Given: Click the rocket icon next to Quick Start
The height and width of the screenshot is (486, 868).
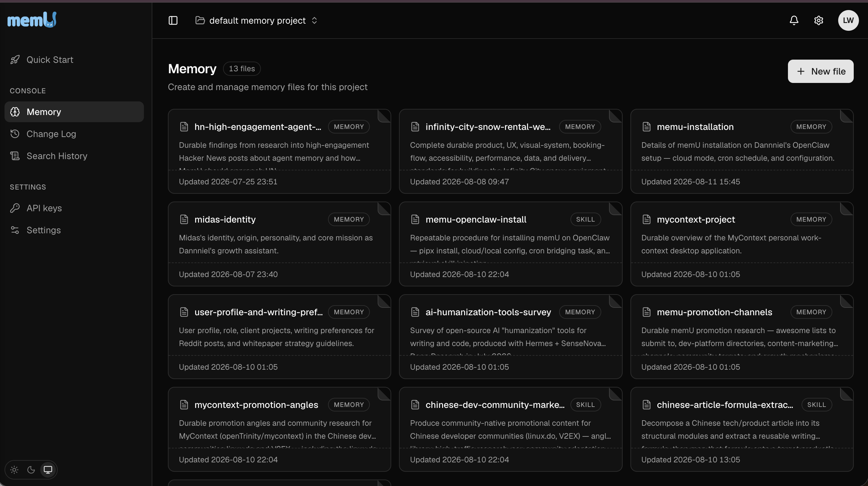Looking at the screenshot, I should click(x=15, y=60).
